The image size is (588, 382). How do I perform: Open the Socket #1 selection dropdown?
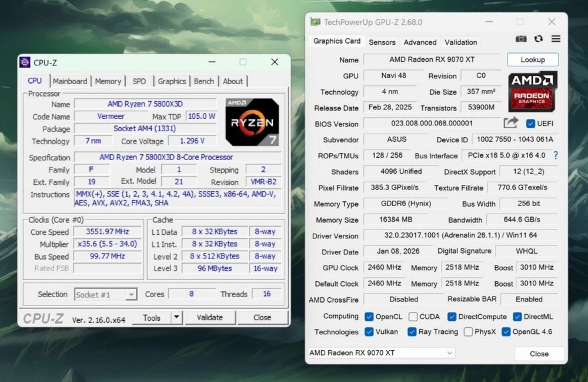pyautogui.click(x=106, y=294)
